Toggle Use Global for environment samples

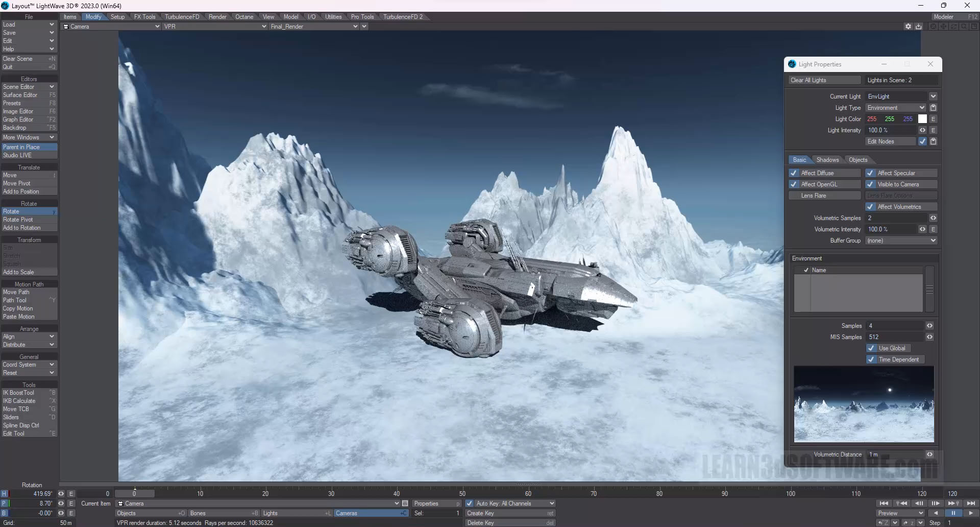871,348
